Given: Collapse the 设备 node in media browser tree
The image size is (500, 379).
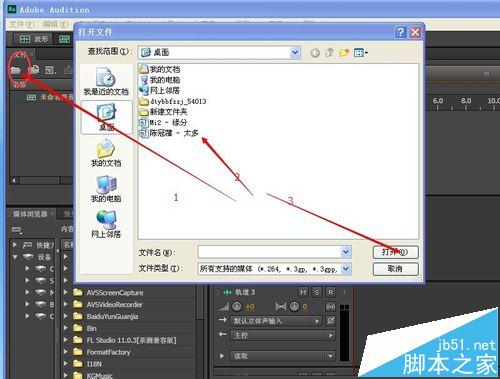Looking at the screenshot, I should (15, 257).
